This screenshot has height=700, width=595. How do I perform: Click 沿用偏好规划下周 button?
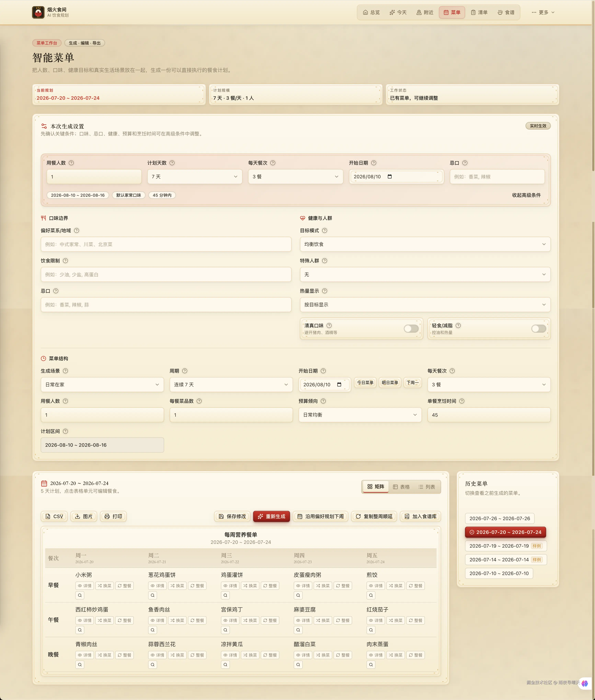point(321,517)
